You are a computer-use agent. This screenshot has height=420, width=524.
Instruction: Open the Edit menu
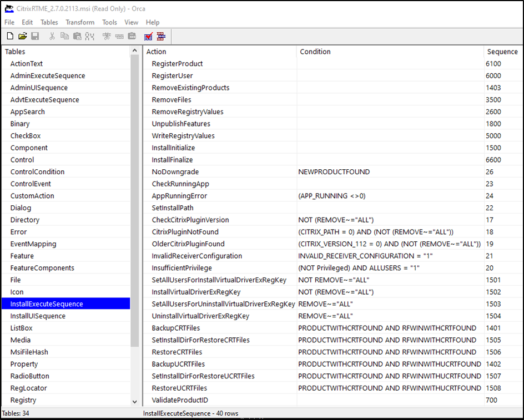[27, 22]
